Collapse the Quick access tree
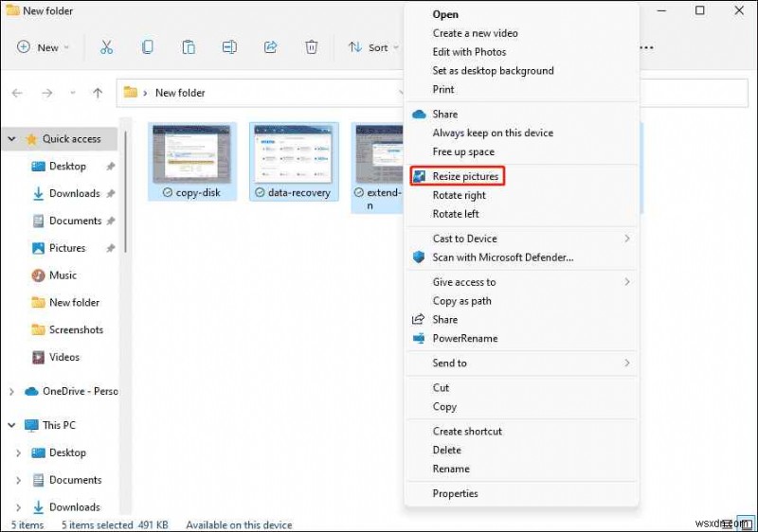The image size is (758, 532). (x=11, y=139)
